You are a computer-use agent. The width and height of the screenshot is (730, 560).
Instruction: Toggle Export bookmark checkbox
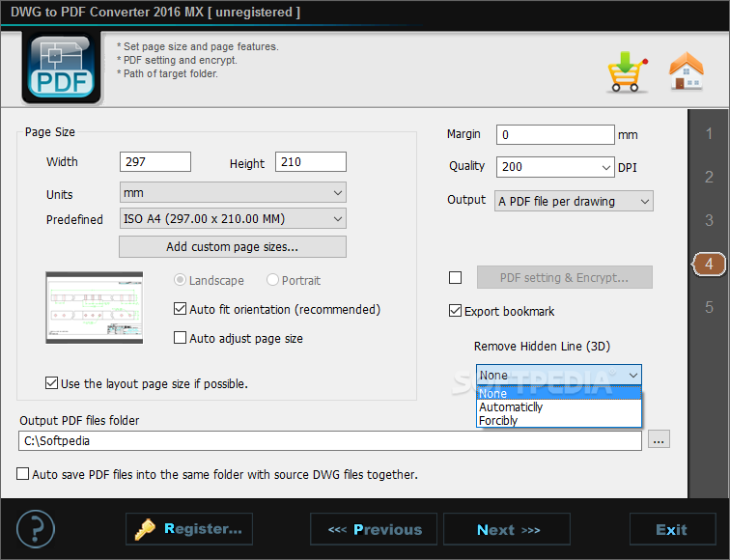tap(455, 311)
